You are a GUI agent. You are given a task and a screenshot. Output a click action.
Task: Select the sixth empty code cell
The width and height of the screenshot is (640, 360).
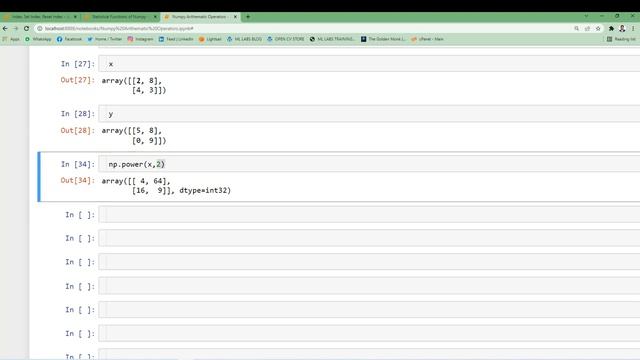369,333
